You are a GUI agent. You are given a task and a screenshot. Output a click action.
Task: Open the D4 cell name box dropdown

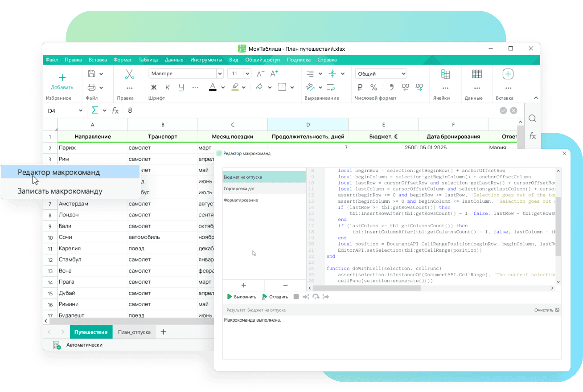click(81, 110)
